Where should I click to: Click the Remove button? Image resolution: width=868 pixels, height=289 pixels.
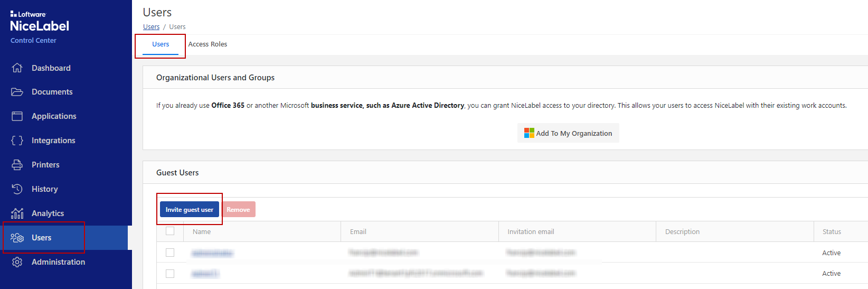click(238, 210)
